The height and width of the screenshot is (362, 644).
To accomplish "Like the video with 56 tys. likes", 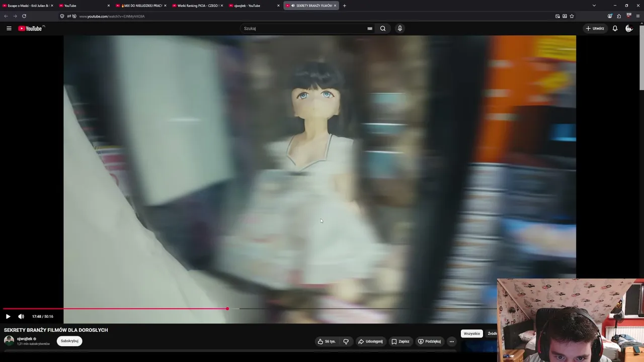I will [327, 341].
